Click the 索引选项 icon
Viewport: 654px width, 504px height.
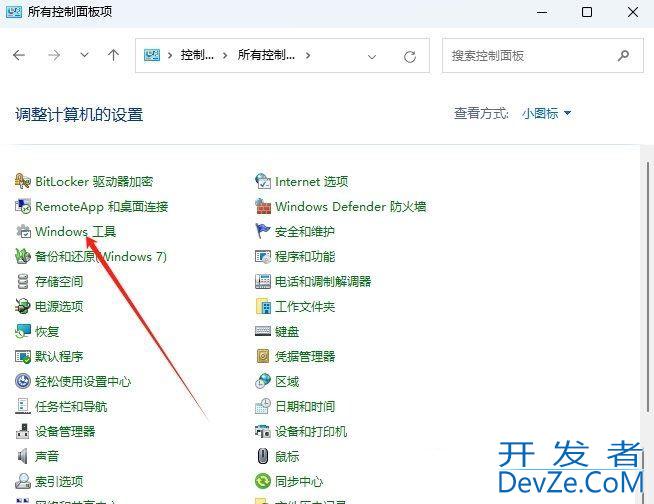(23, 481)
